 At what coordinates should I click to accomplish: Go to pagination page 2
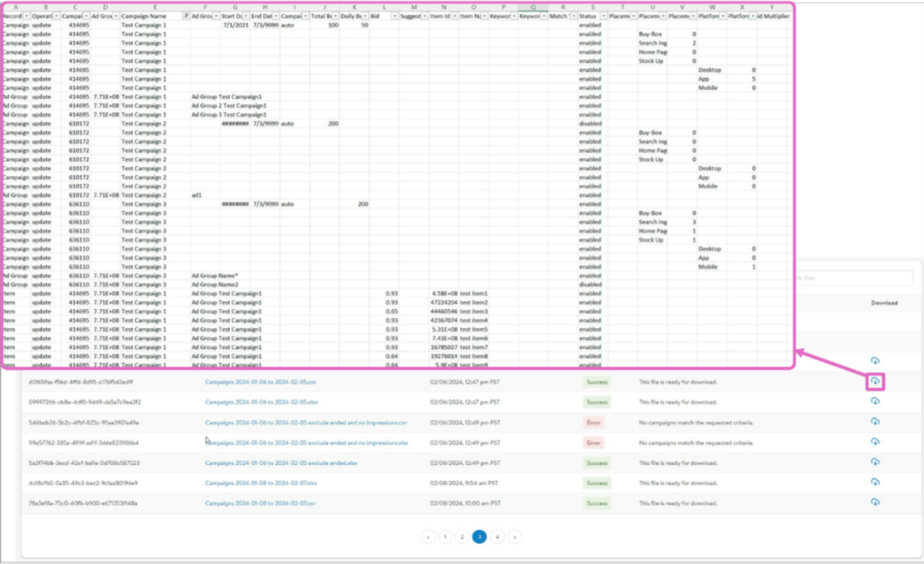click(462, 537)
